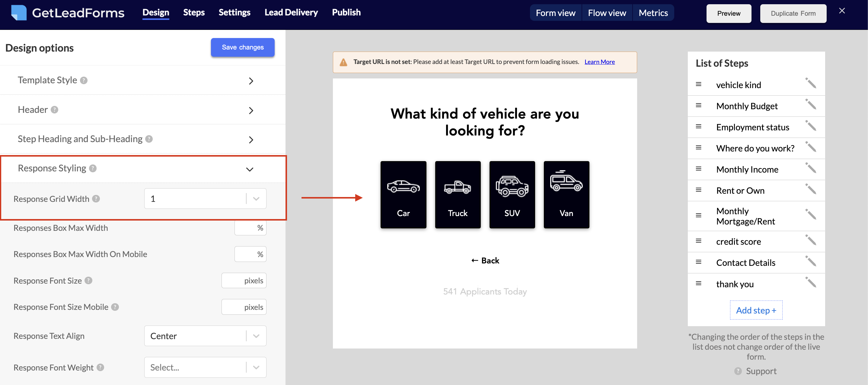Switch to the Steps tab

194,12
